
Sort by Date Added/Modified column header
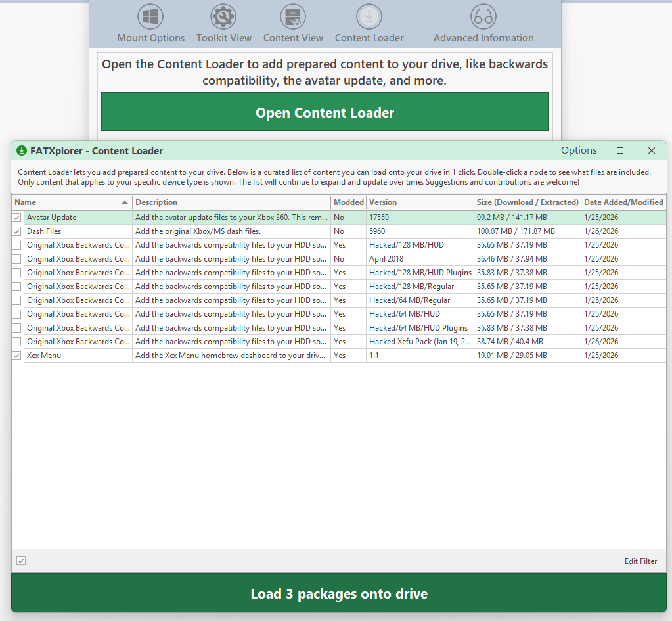(623, 202)
